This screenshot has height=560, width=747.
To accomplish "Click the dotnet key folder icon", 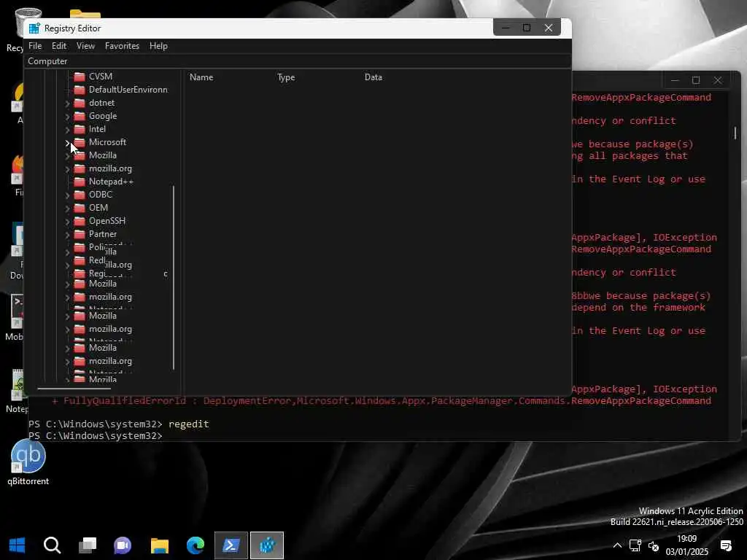I will [x=80, y=103].
